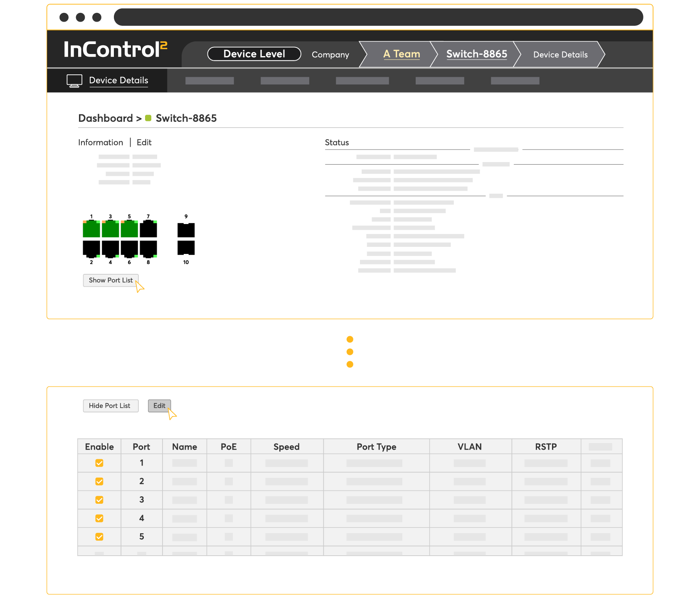
Task: Click the Device Level pill in the header
Action: click(254, 54)
